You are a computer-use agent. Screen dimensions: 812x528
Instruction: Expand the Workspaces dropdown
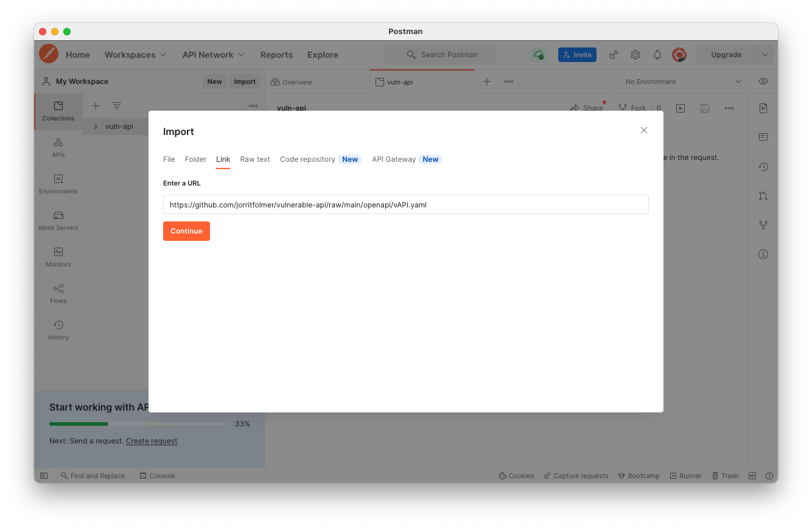coord(135,55)
